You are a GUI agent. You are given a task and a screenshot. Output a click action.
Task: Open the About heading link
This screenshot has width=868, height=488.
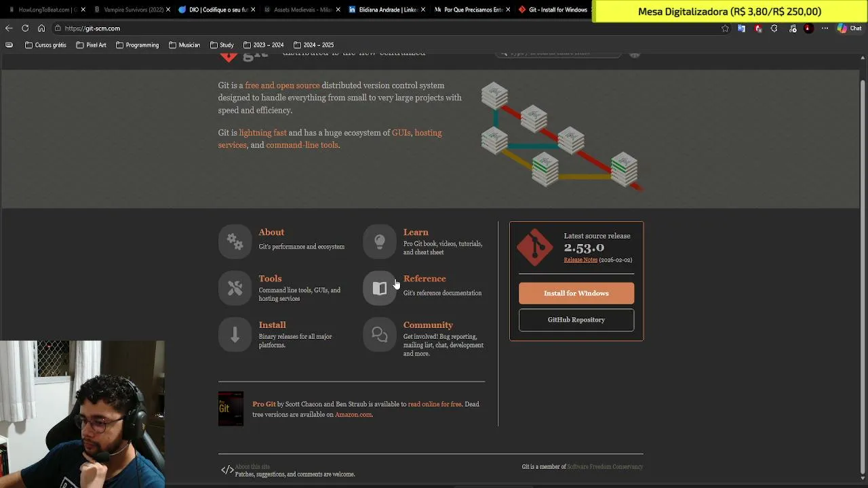[271, 232]
